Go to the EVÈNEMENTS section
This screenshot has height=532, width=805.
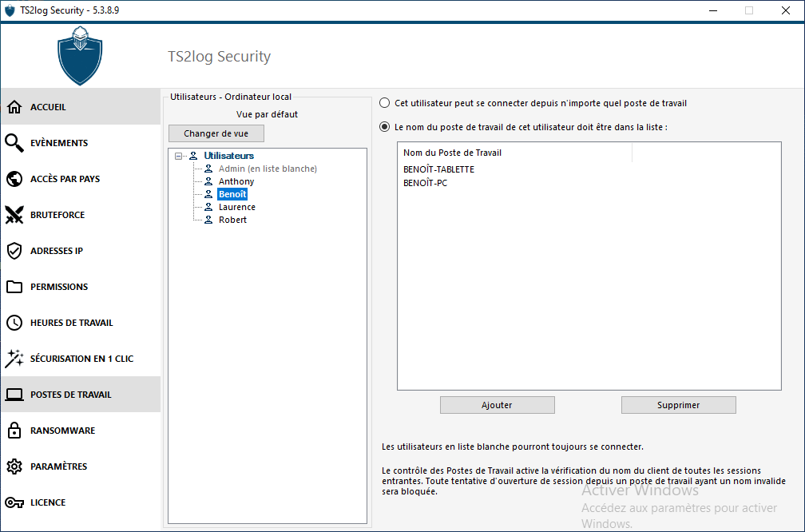tap(81, 143)
